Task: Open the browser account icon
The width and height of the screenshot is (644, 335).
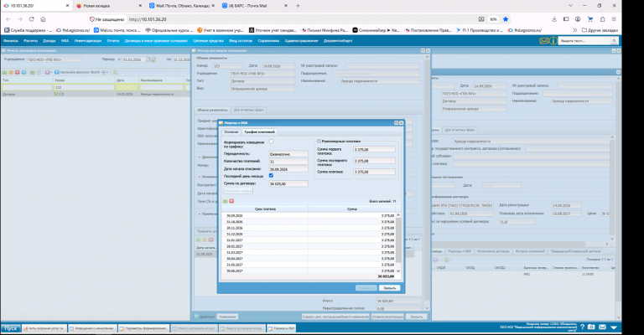Action: tap(578, 19)
